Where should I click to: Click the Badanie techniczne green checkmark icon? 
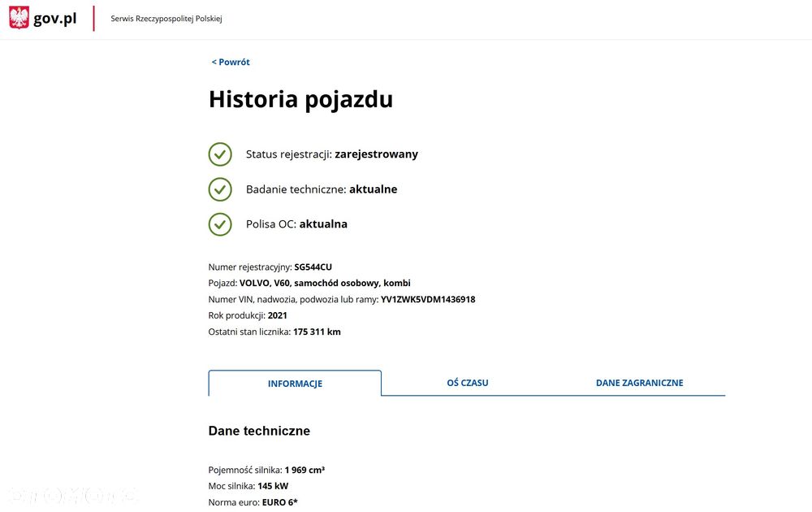220,189
